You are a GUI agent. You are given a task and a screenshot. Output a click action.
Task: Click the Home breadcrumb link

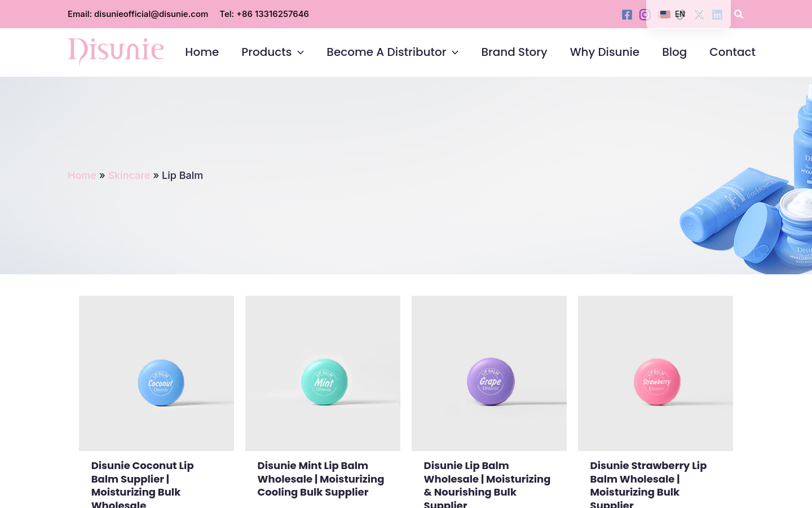click(82, 176)
